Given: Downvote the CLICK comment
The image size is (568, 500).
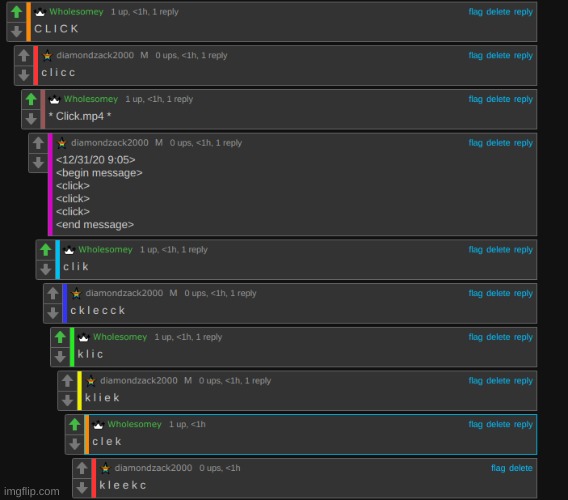Looking at the screenshot, I should pos(16,32).
